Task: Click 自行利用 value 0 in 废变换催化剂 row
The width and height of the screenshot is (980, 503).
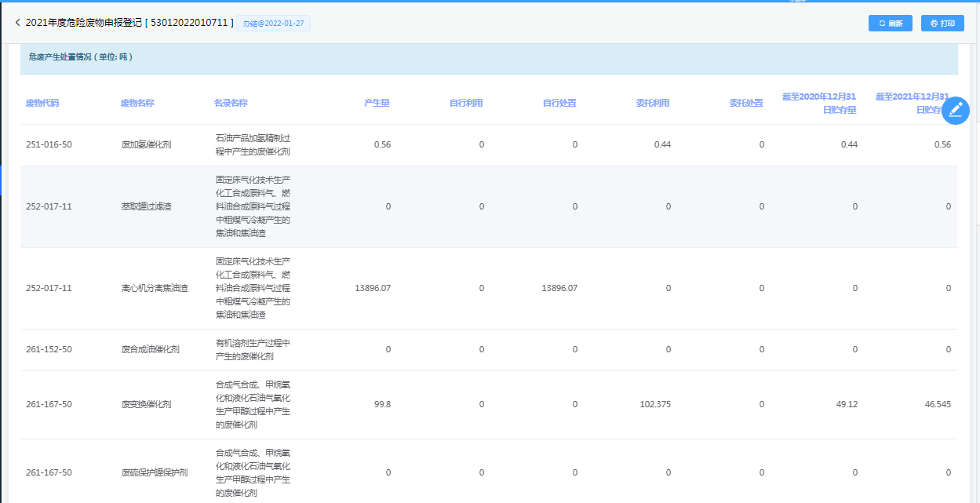Action: coord(482,404)
